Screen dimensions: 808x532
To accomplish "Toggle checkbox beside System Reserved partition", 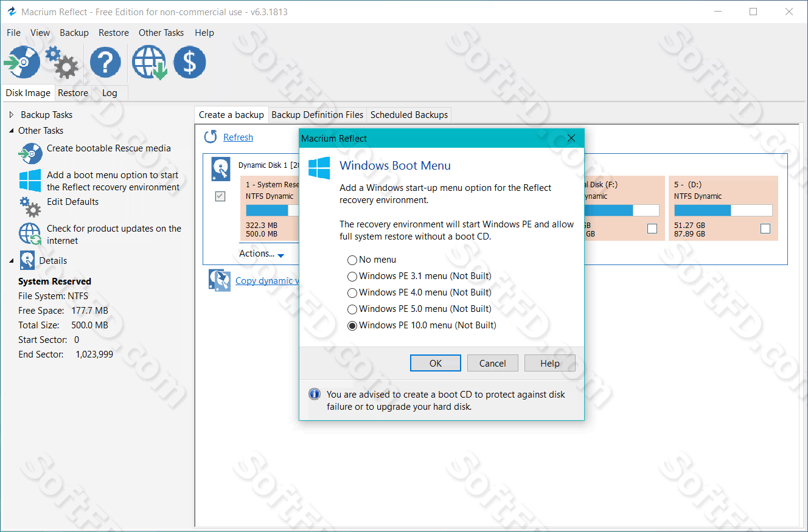I will point(220,196).
